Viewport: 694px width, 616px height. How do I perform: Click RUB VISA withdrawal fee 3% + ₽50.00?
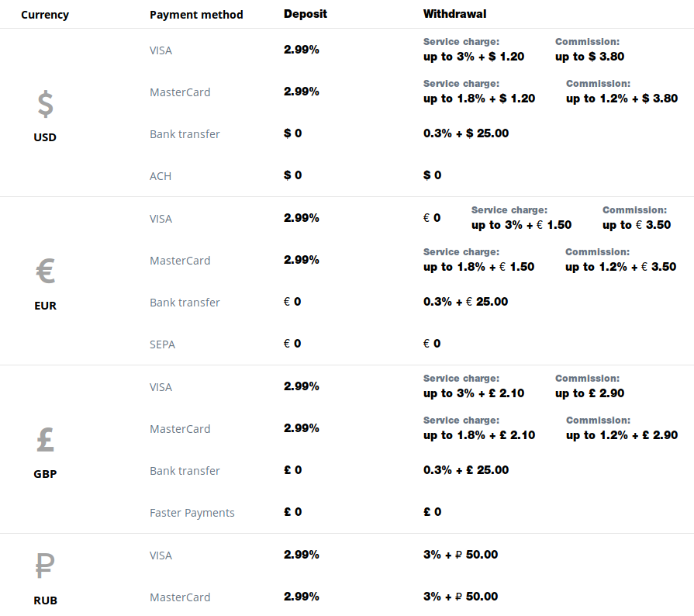tap(461, 555)
